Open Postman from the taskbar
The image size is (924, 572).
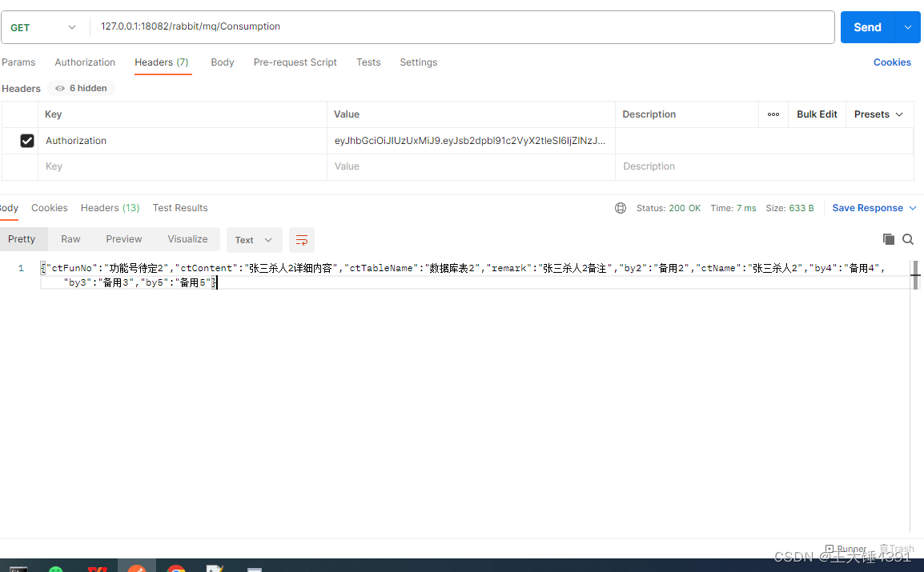tap(137, 568)
